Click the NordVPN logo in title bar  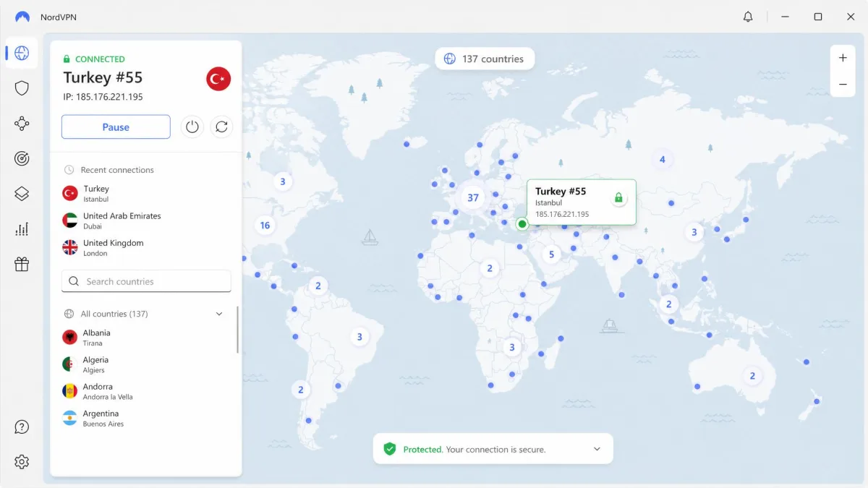click(22, 17)
